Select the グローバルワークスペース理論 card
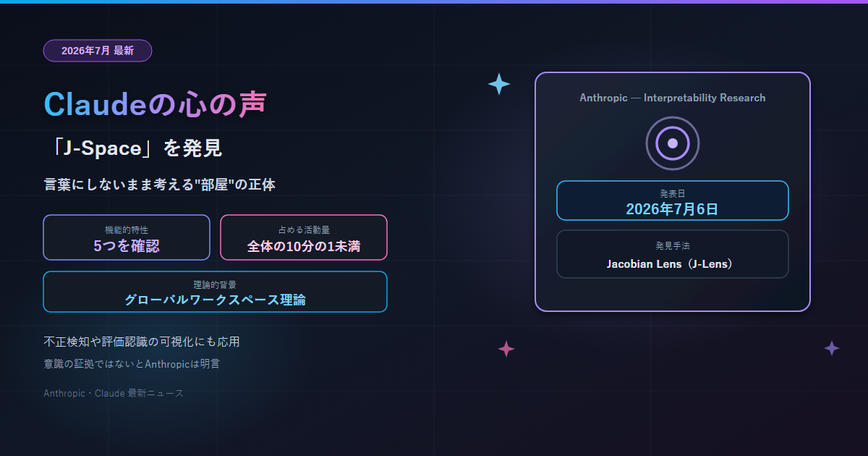 click(x=216, y=292)
